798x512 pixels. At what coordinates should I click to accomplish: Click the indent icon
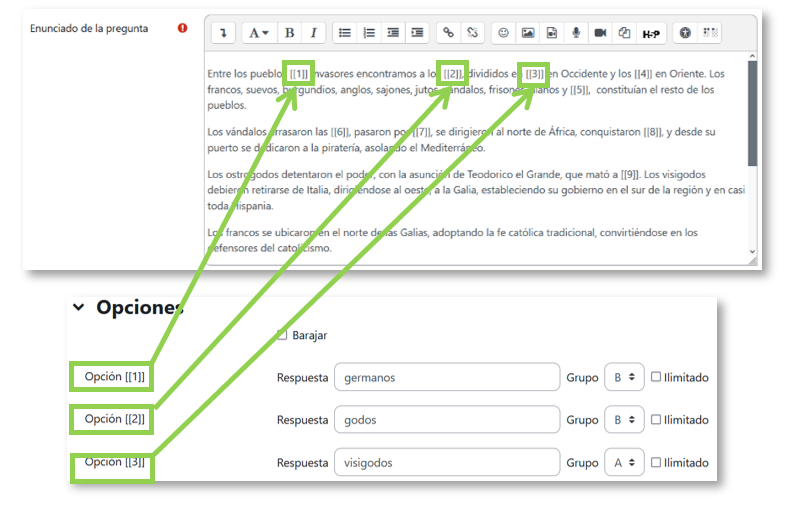tap(417, 33)
